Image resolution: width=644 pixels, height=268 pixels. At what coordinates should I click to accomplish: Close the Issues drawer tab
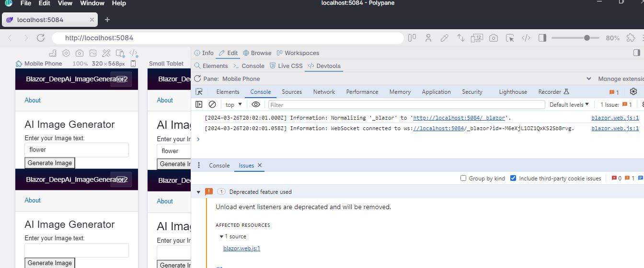(260, 165)
